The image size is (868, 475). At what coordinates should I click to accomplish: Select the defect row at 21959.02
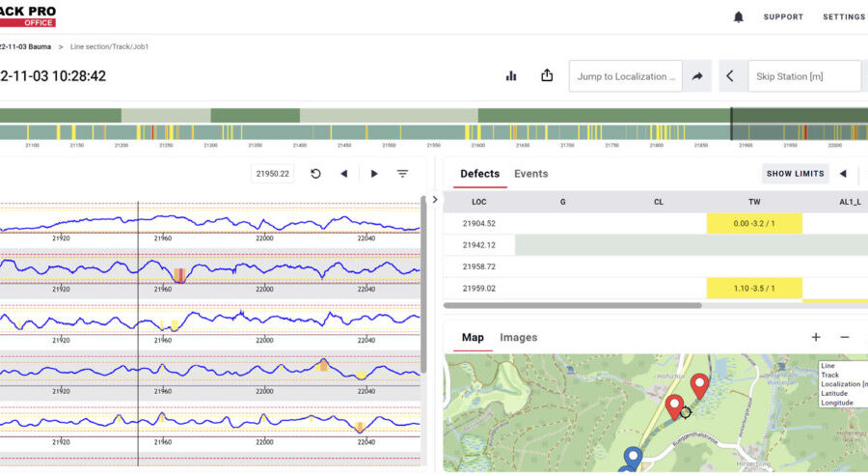point(479,288)
